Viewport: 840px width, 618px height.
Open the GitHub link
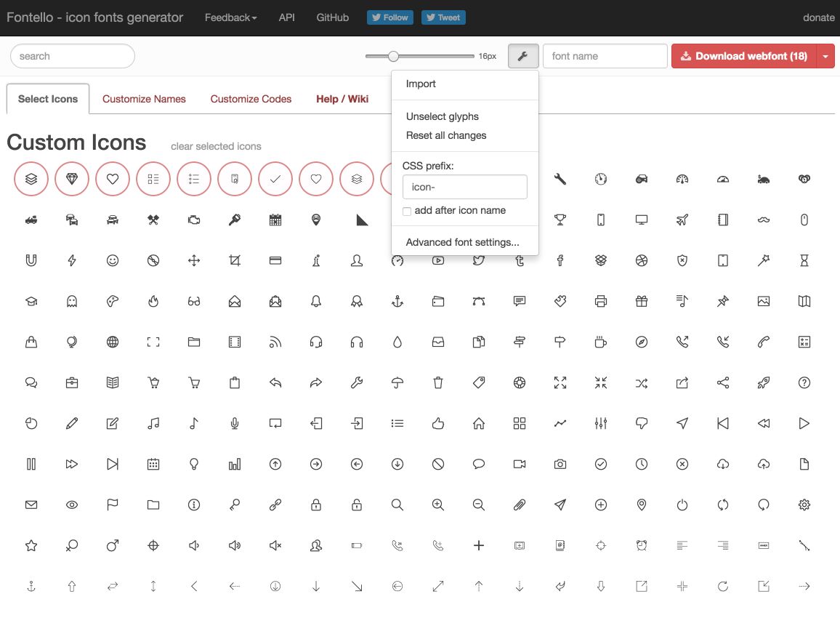coord(332,17)
